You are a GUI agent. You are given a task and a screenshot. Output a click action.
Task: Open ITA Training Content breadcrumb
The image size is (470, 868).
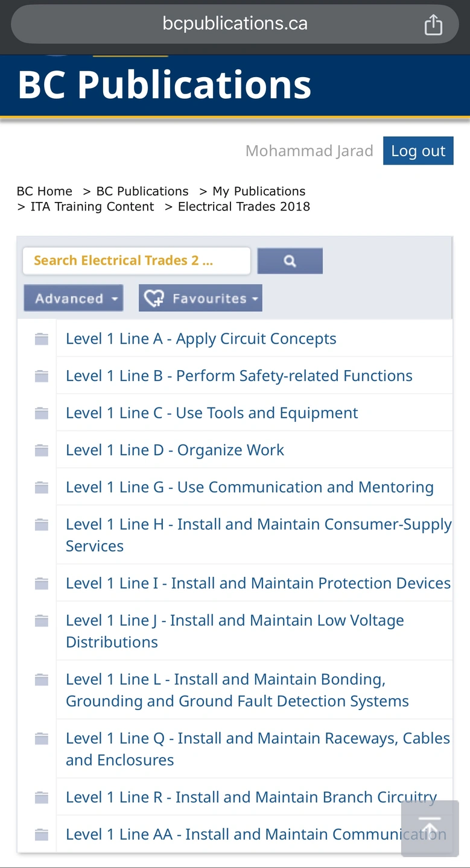92,206
